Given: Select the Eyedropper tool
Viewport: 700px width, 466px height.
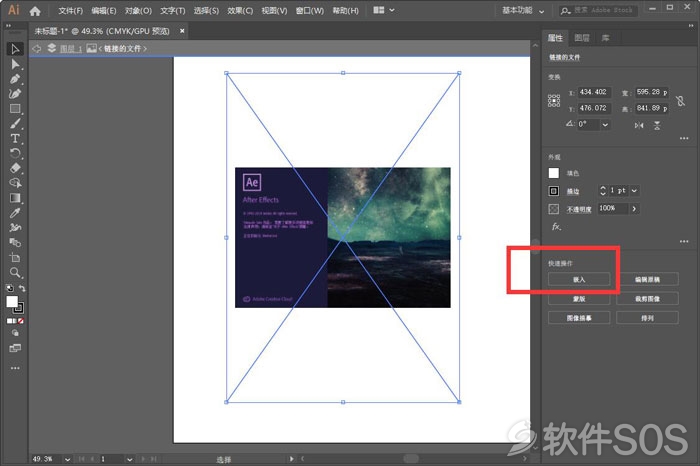Looking at the screenshot, I should [15, 213].
